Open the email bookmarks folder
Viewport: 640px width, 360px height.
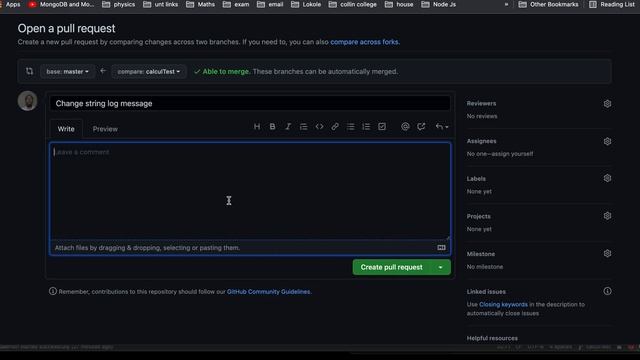tap(270, 4)
